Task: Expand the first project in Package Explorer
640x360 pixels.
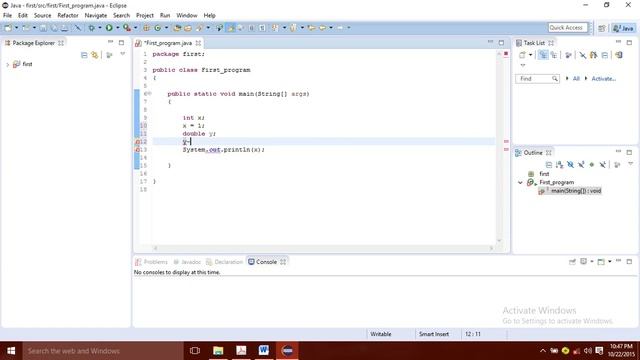Action: (7, 64)
